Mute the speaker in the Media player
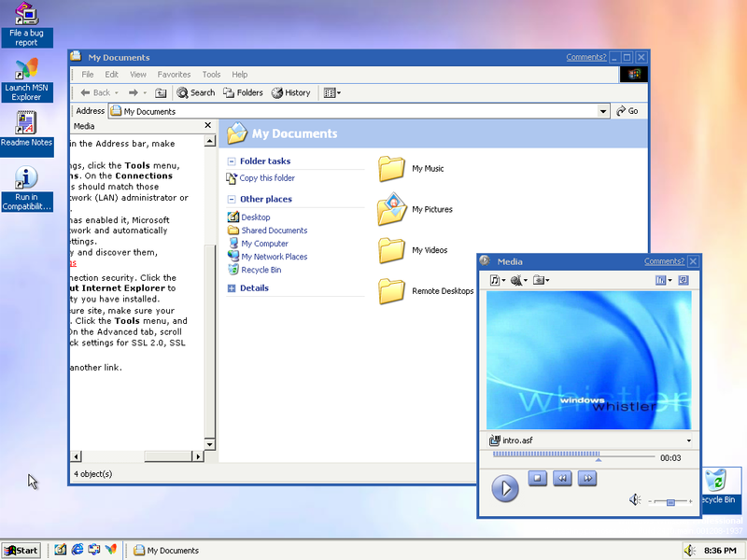Screen dimensions: 747x560 coord(635,499)
